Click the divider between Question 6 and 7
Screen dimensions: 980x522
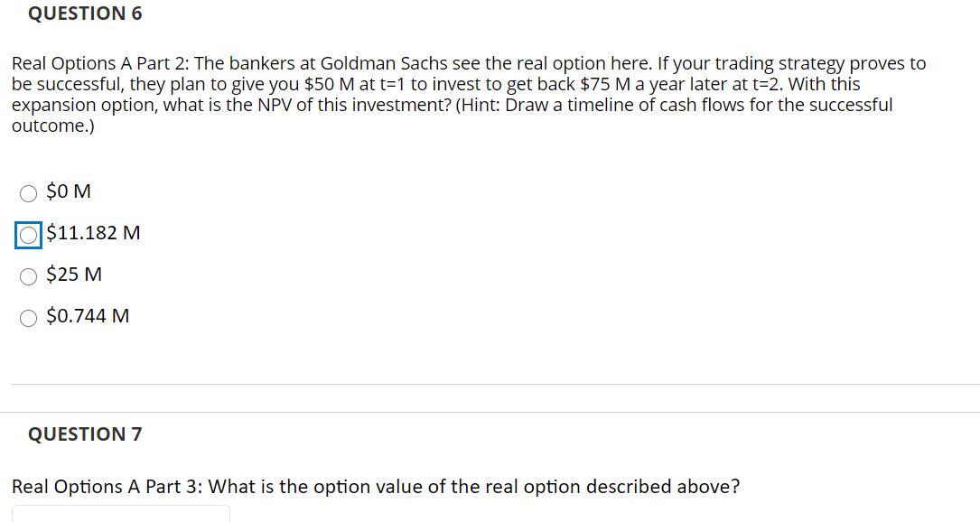point(490,386)
